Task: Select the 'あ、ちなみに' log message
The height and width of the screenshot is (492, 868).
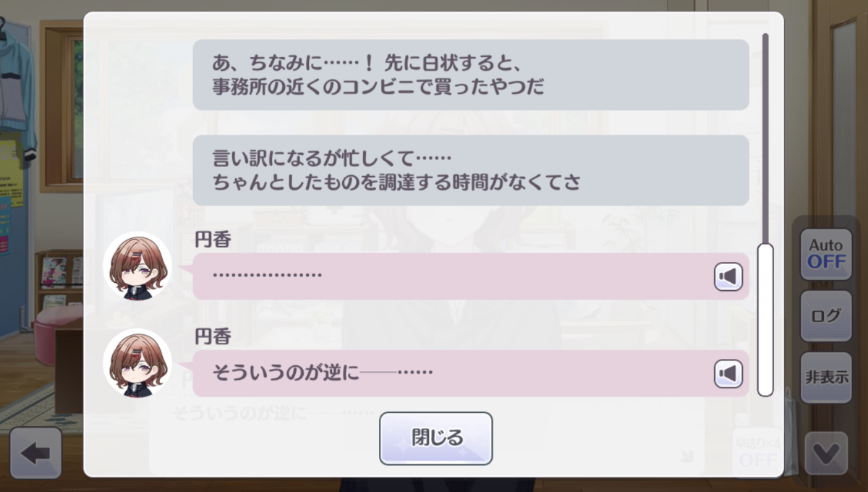Action: (x=471, y=75)
